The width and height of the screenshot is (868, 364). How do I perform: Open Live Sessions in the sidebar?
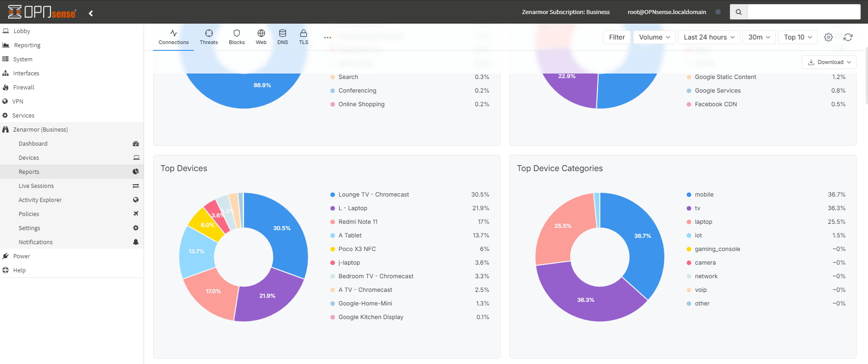36,186
